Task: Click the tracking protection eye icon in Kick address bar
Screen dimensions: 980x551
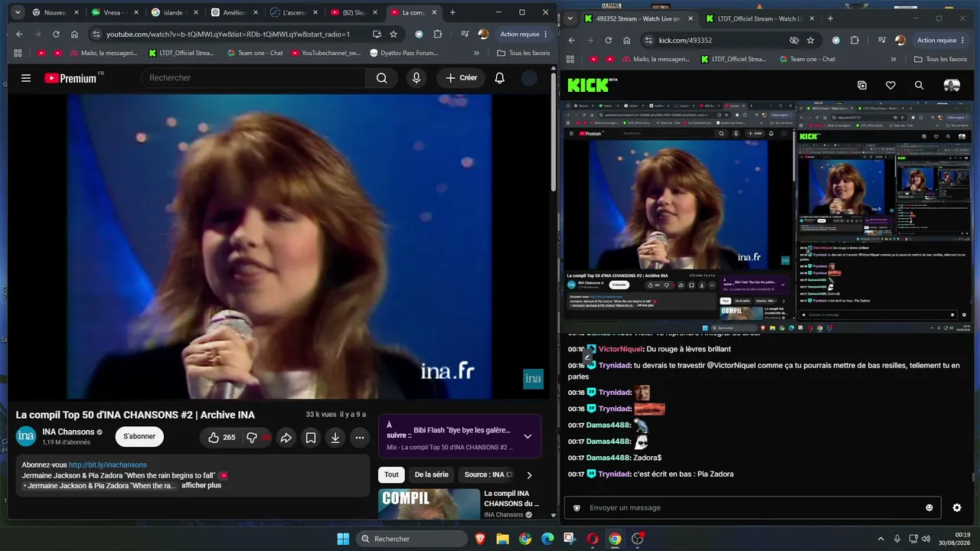Action: pos(794,41)
